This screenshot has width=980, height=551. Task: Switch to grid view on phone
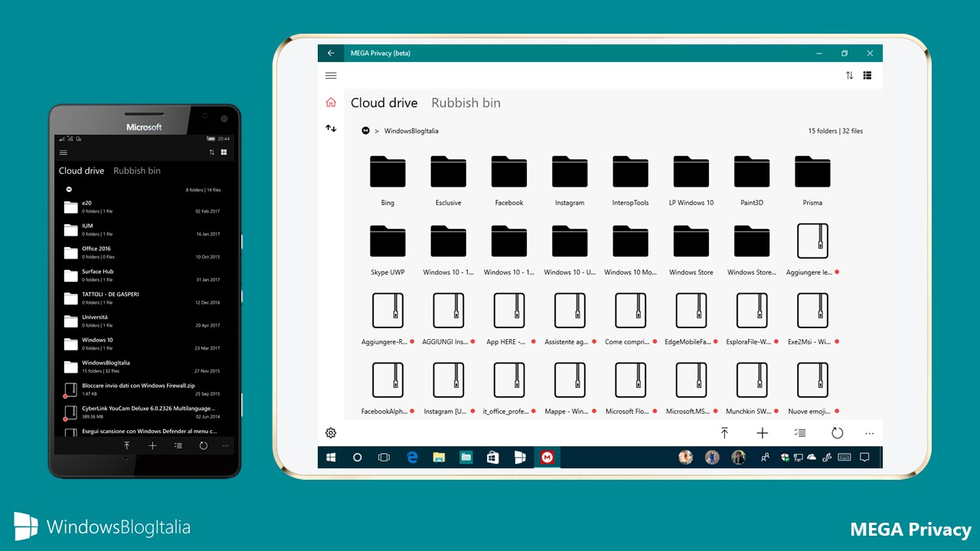[224, 152]
